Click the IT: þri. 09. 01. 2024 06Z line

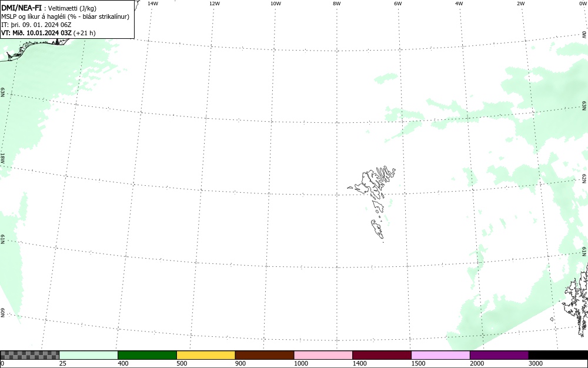(x=36, y=25)
